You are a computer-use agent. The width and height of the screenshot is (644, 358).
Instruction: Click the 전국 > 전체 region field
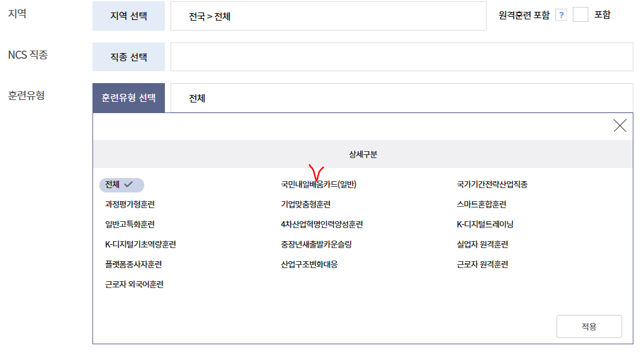[328, 16]
